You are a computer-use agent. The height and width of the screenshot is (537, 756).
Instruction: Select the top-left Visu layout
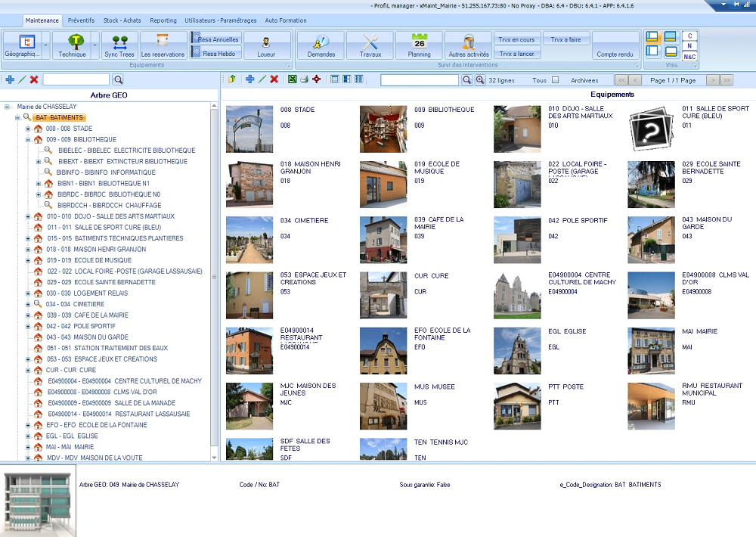point(652,36)
